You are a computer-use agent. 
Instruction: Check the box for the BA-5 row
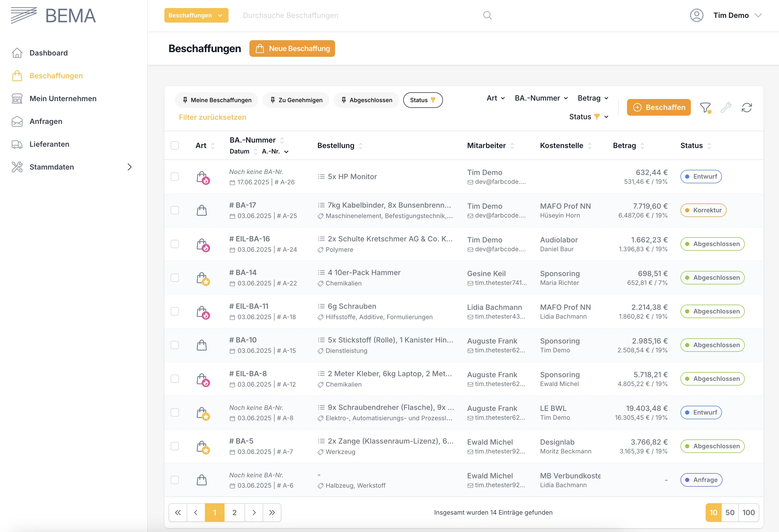click(x=175, y=446)
